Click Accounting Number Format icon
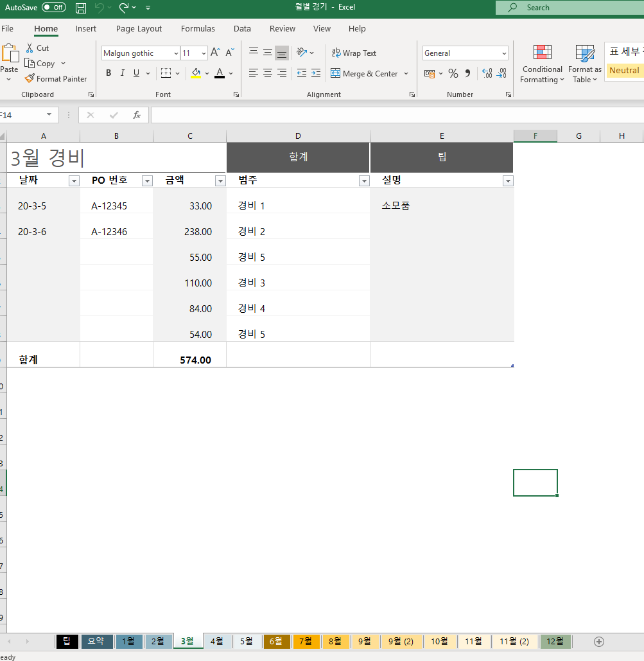 point(430,73)
